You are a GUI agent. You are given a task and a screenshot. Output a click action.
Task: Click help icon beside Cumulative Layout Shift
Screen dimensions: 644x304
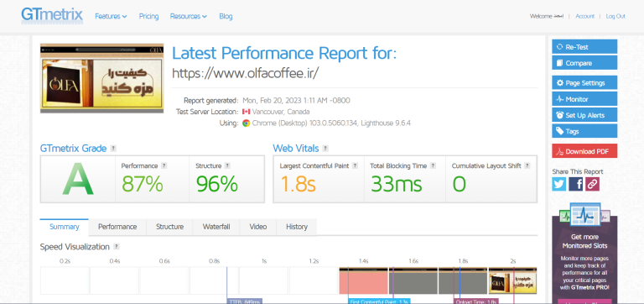(527, 165)
